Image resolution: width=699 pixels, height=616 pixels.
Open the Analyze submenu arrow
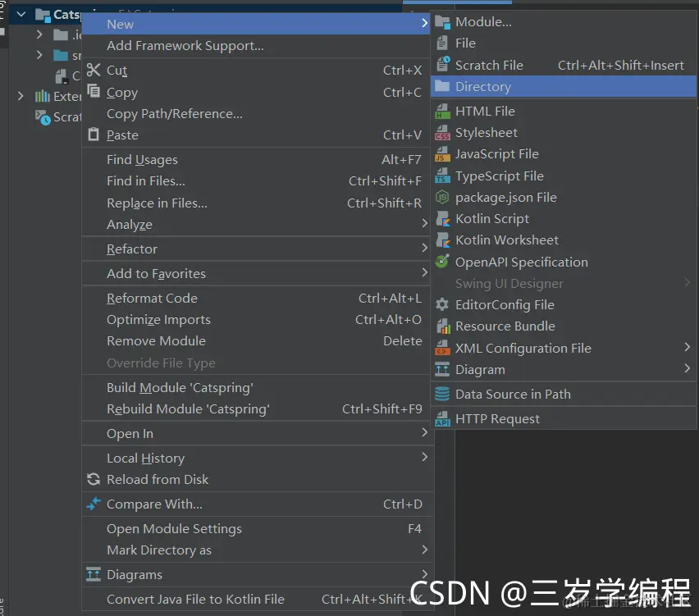(x=425, y=223)
